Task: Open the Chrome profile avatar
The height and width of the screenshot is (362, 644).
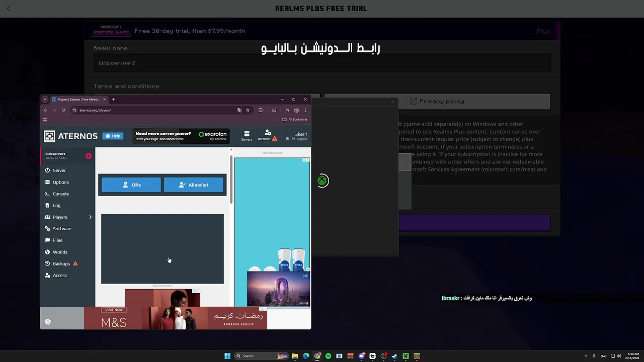Action: [x=296, y=110]
